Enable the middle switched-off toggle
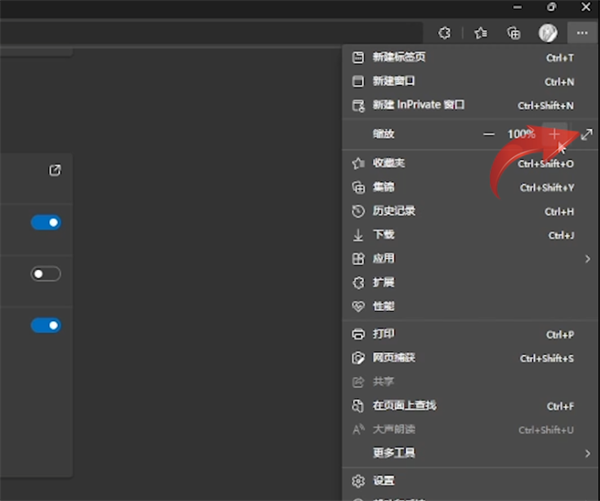Screen dimensions: 600x501 coord(46,274)
